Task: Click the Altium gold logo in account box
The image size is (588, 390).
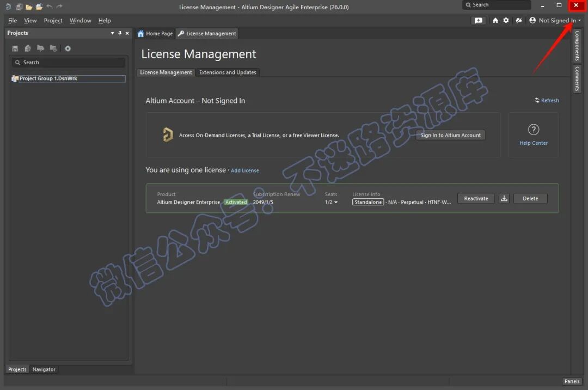Action: tap(168, 135)
